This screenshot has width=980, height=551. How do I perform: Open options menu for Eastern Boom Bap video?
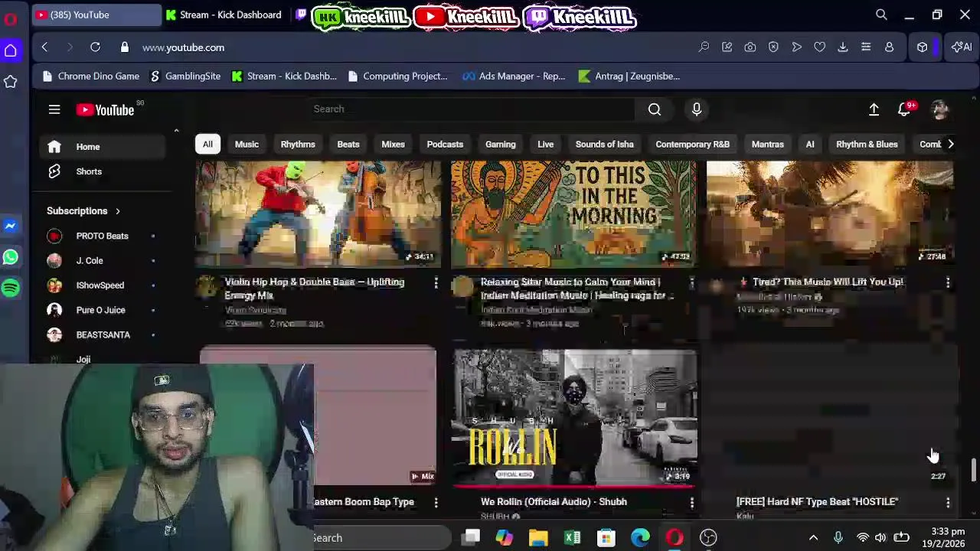coord(436,502)
